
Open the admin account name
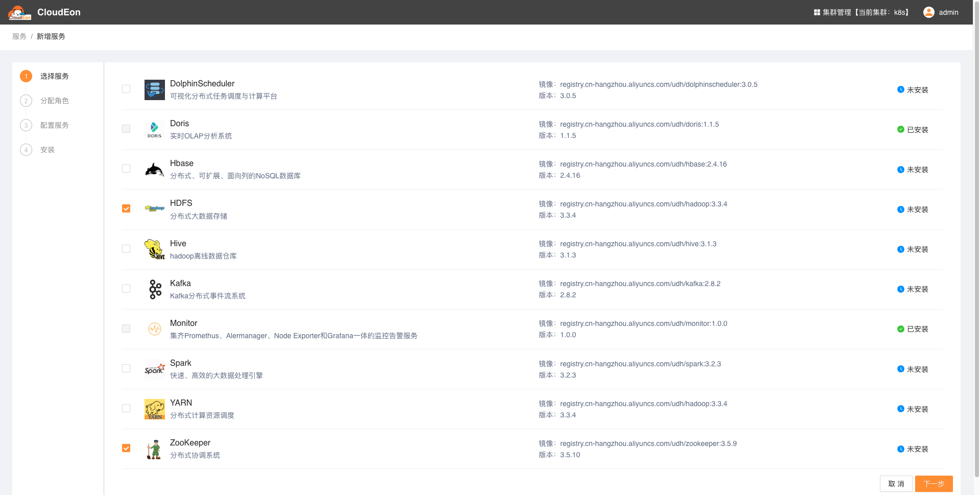click(948, 12)
